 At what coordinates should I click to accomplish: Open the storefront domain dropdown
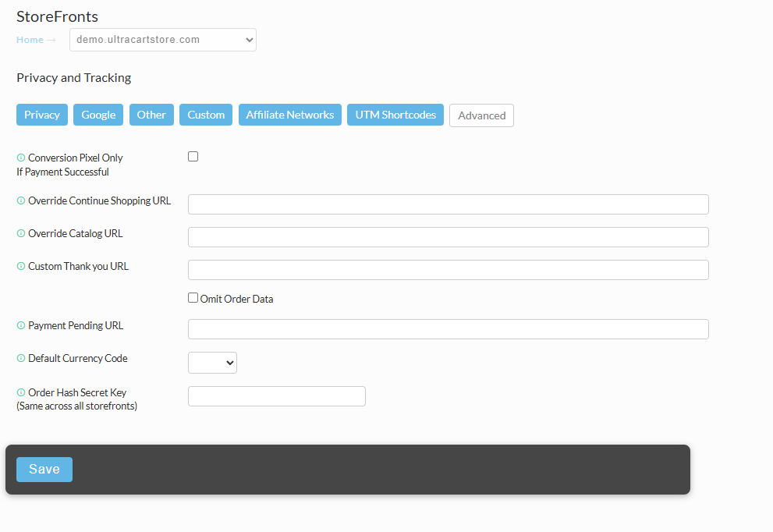[x=163, y=40]
